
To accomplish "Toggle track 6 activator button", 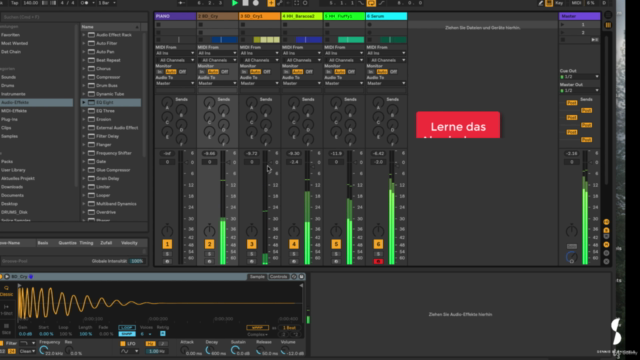I will coord(378,244).
